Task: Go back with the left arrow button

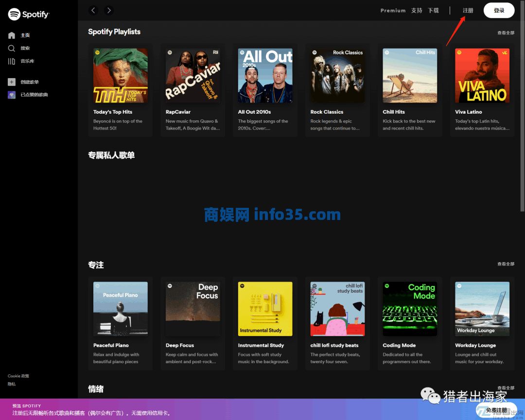Action: coord(93,10)
